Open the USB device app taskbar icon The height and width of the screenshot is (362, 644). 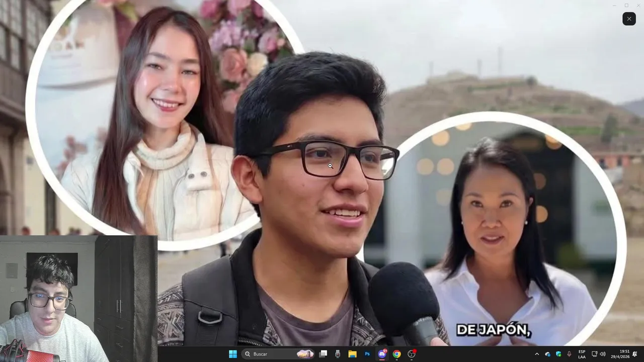(x=338, y=354)
